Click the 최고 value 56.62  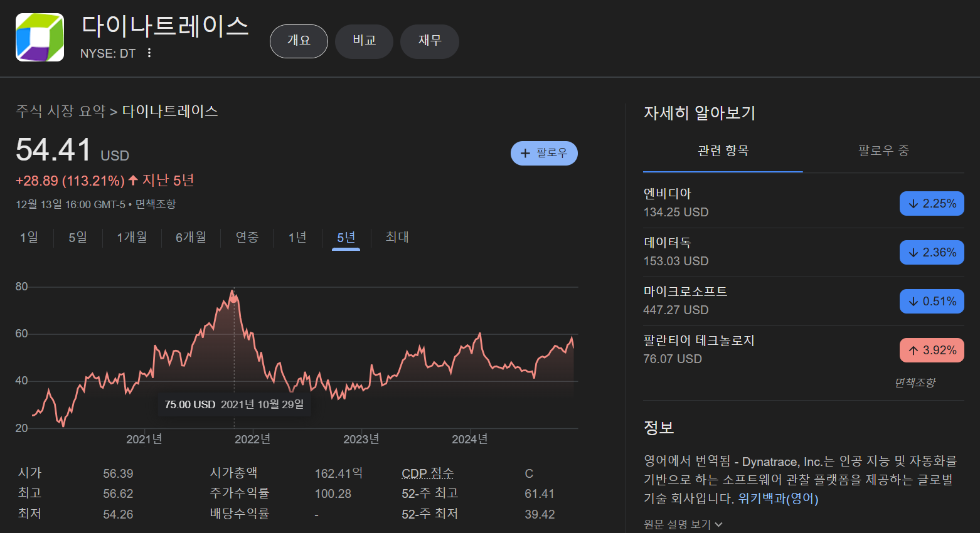tap(118, 494)
